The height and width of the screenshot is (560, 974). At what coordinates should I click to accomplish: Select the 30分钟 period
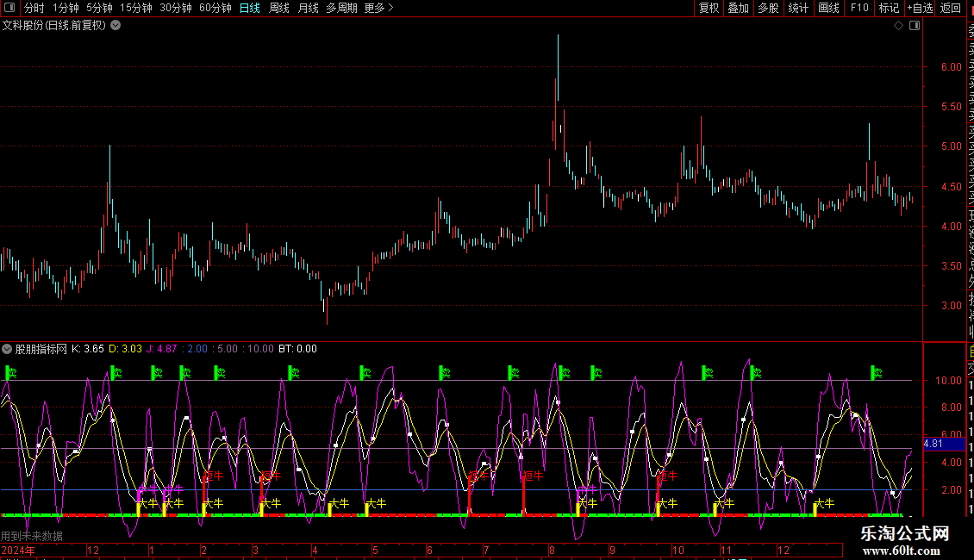tap(176, 8)
